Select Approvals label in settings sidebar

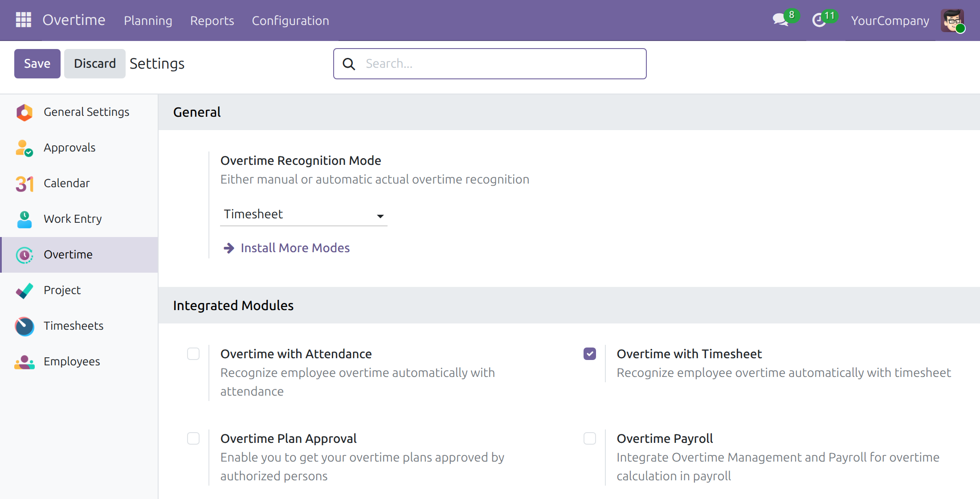tap(69, 148)
